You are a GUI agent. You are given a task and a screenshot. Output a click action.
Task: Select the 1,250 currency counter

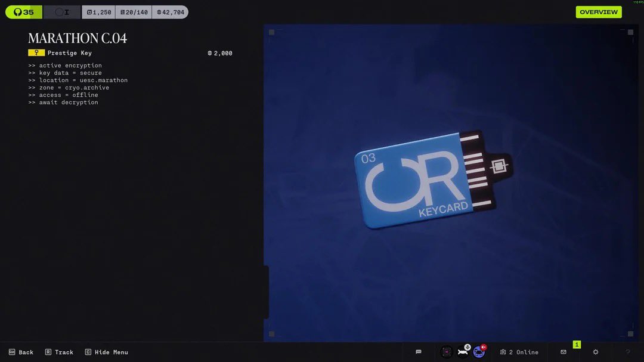pyautogui.click(x=98, y=12)
